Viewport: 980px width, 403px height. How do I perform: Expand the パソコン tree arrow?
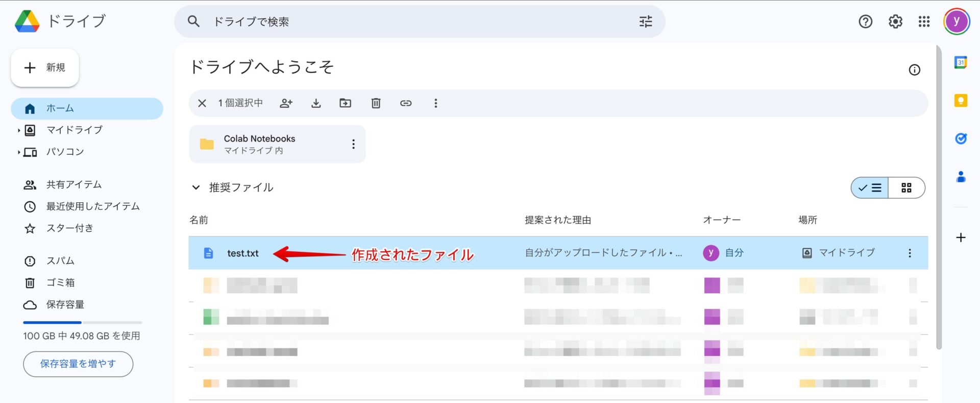[x=19, y=152]
